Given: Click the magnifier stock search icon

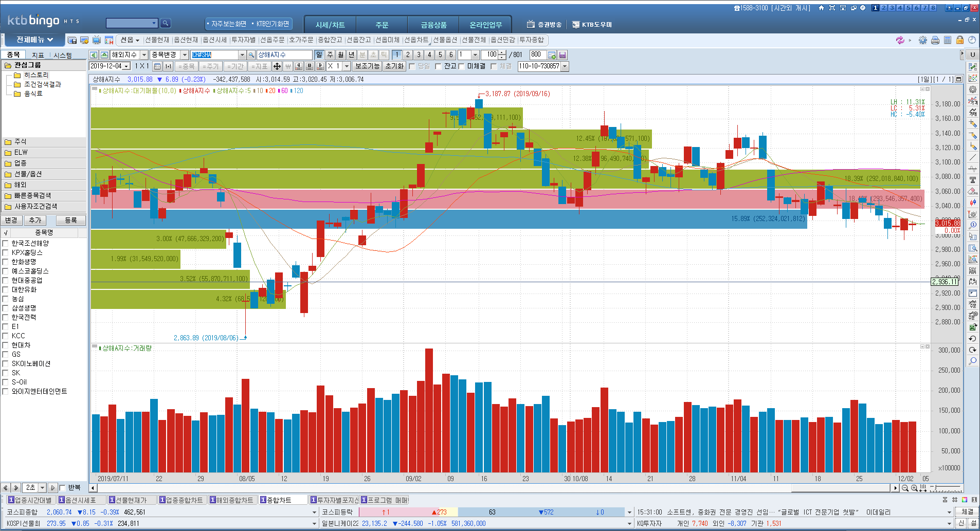Looking at the screenshot, I should [x=165, y=23].
